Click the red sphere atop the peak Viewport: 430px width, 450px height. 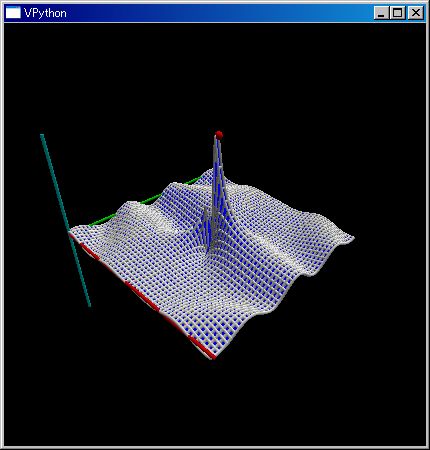(x=219, y=135)
